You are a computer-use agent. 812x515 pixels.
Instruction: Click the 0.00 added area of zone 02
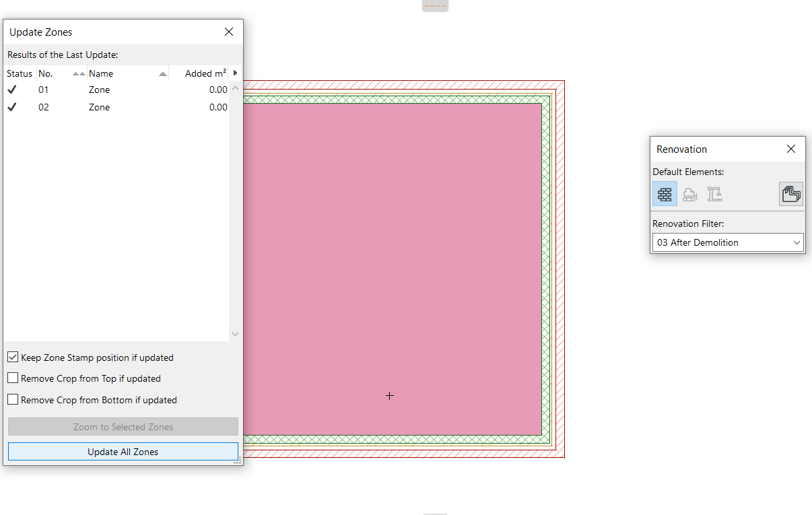218,107
